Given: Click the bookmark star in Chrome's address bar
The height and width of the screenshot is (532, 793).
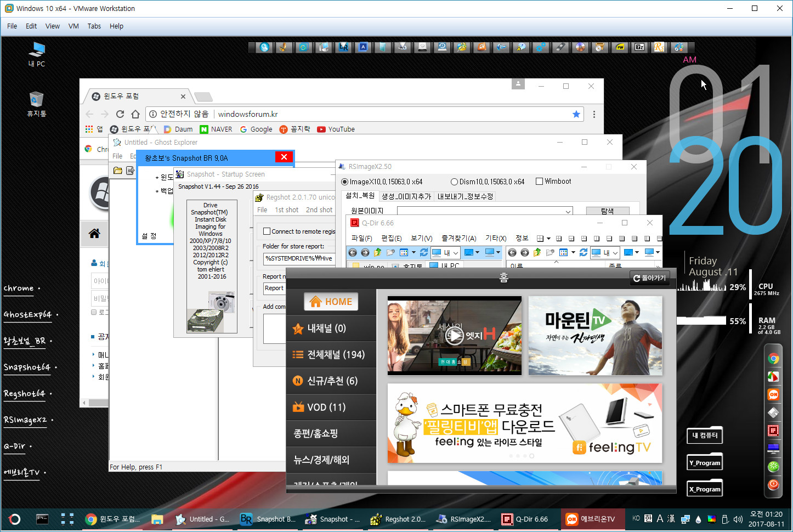Looking at the screenshot, I should [x=576, y=114].
